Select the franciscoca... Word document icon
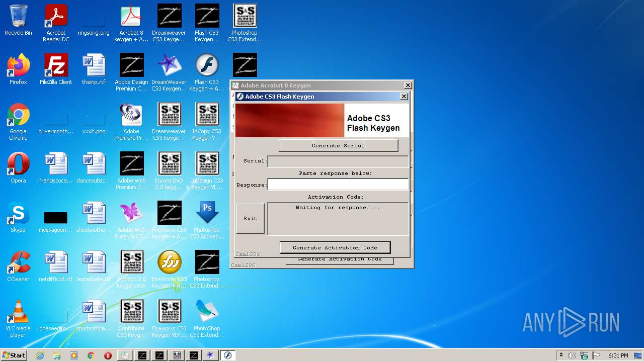Viewport: 644px width, 362px height. pyautogui.click(x=56, y=168)
